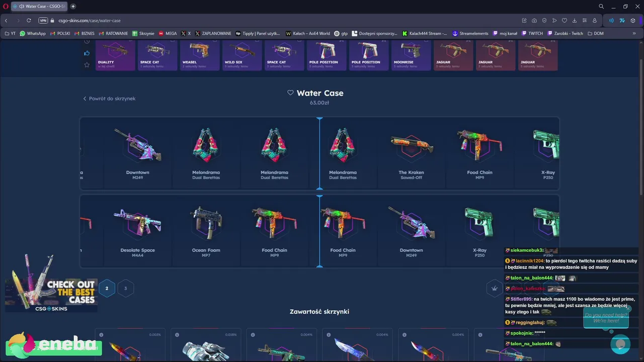This screenshot has width=644, height=362.
Task: Open the browser profile account icon
Action: tap(595, 21)
